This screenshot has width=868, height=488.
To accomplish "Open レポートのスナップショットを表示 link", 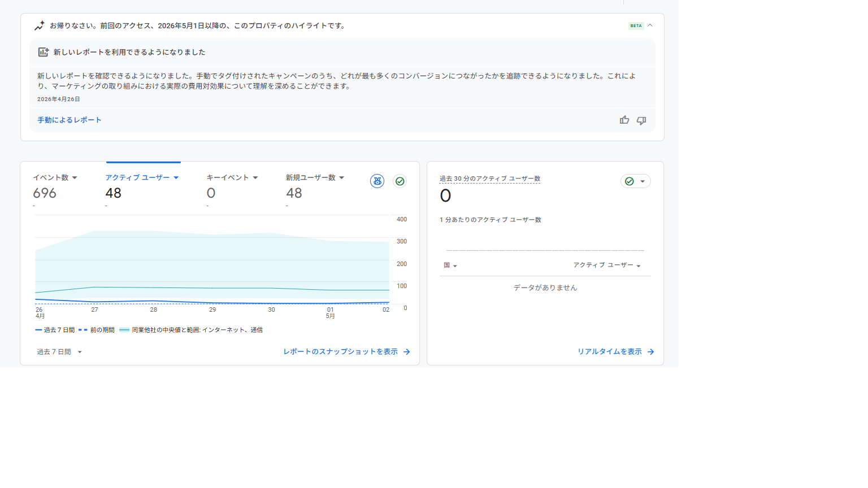I will click(x=340, y=352).
